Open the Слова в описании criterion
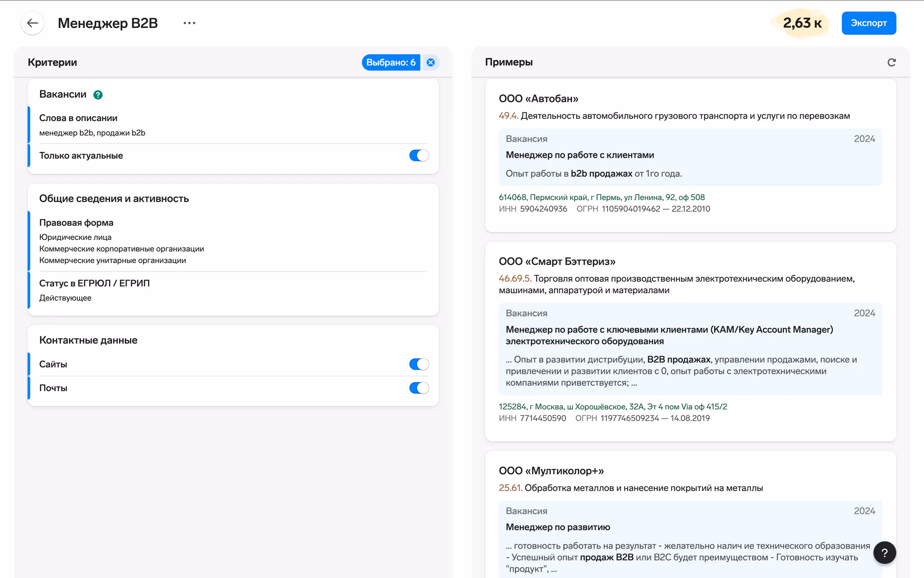This screenshot has height=578, width=924. (78, 118)
